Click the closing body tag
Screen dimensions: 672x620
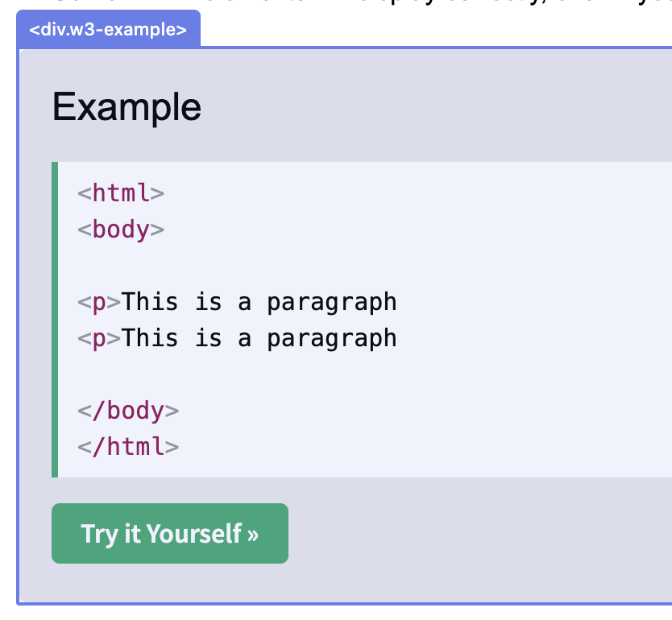128,410
